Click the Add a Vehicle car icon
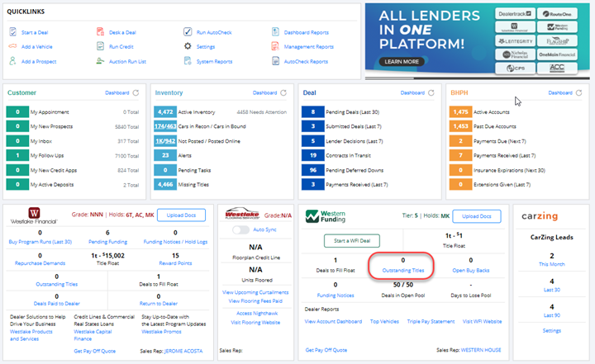The width and height of the screenshot is (595, 364). tap(13, 46)
